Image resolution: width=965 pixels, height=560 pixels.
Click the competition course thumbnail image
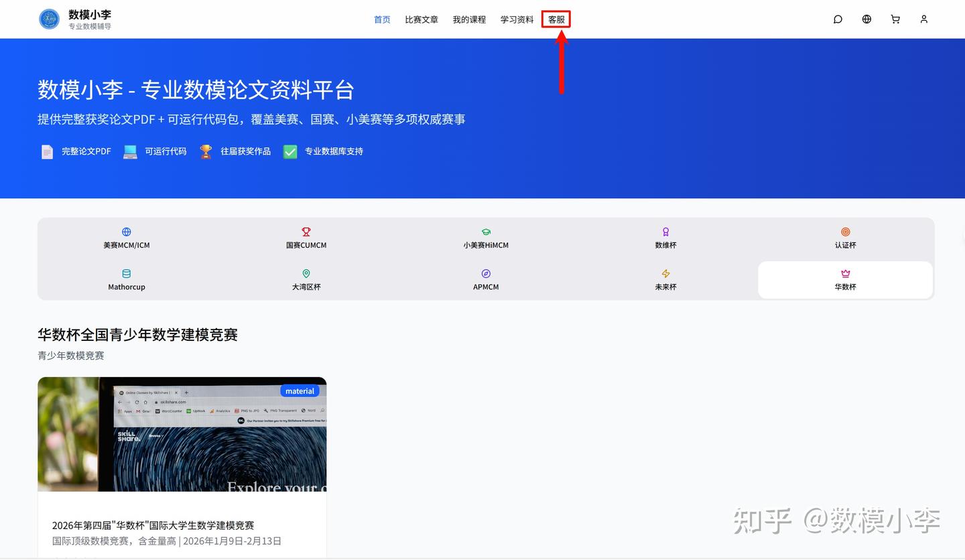(182, 434)
